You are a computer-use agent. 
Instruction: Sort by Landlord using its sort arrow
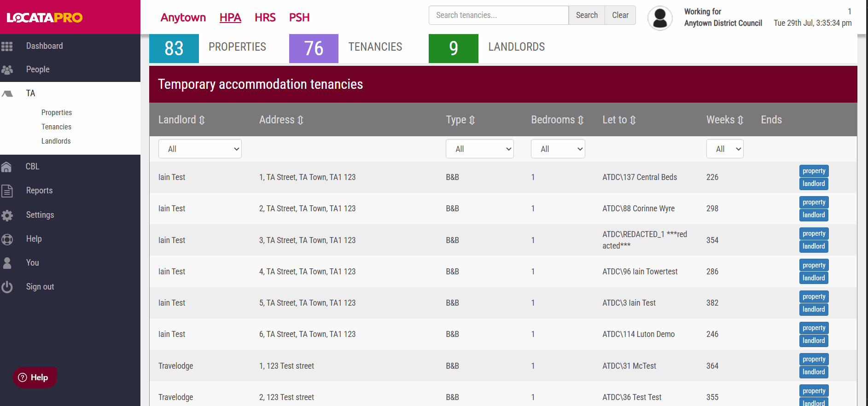click(x=202, y=120)
